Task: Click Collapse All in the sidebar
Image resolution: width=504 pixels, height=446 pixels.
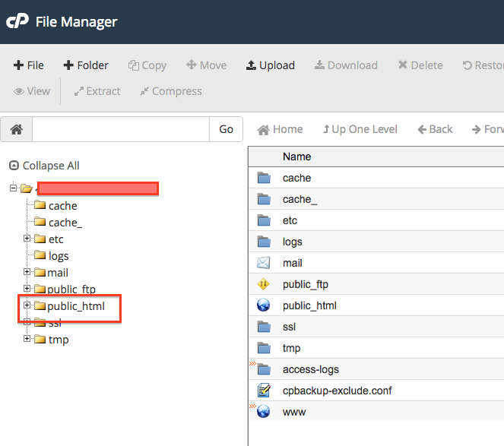Action: (44, 166)
